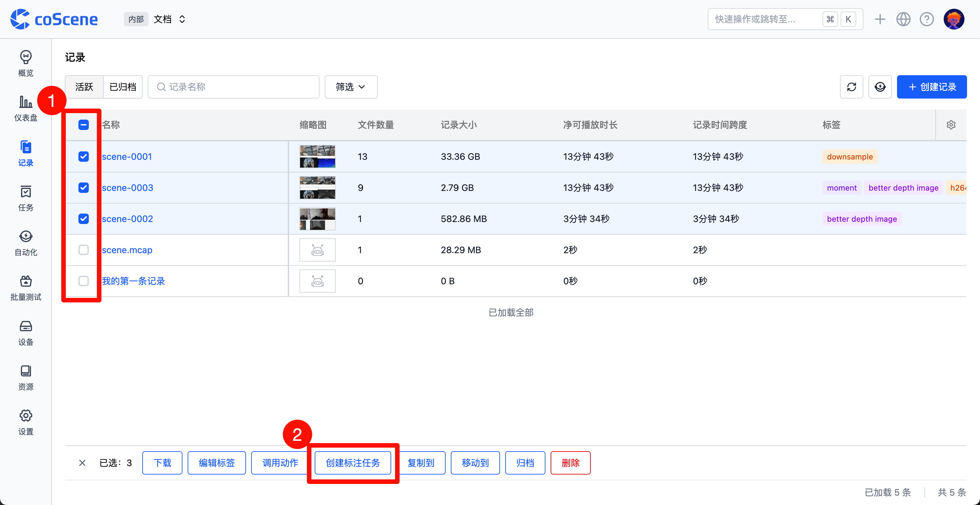Open the column settings gear above the table
Image resolution: width=980 pixels, height=505 pixels.
[x=951, y=124]
